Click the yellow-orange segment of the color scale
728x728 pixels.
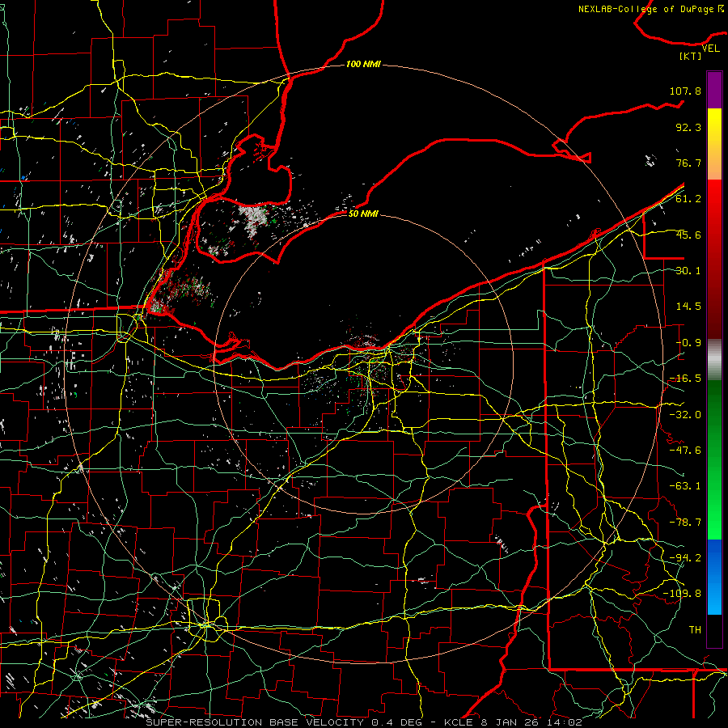[714, 144]
